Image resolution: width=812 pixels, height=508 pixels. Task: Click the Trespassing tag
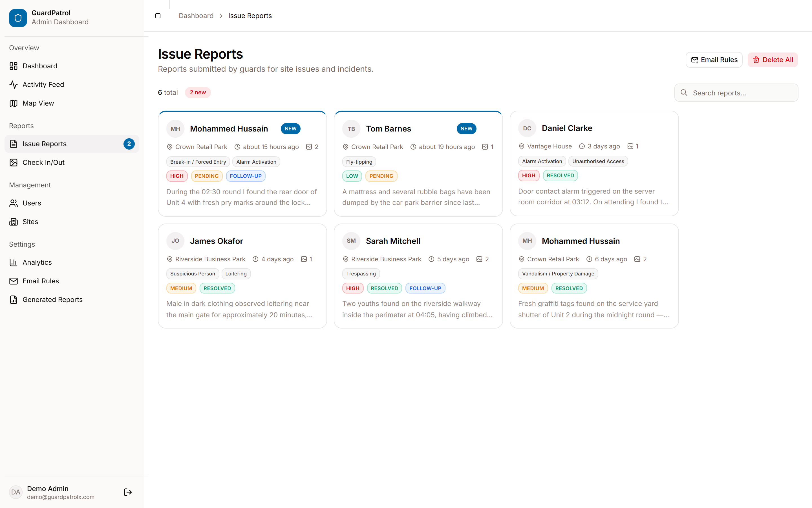tap(361, 274)
